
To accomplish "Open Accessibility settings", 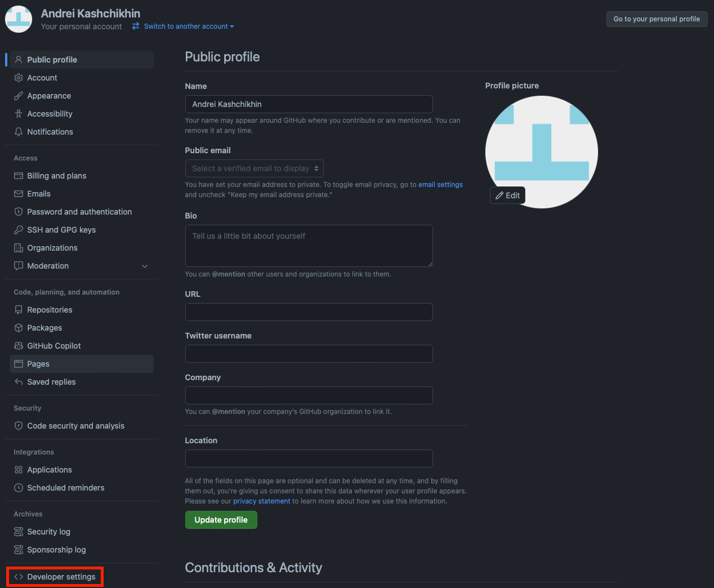I will tap(82, 114).
